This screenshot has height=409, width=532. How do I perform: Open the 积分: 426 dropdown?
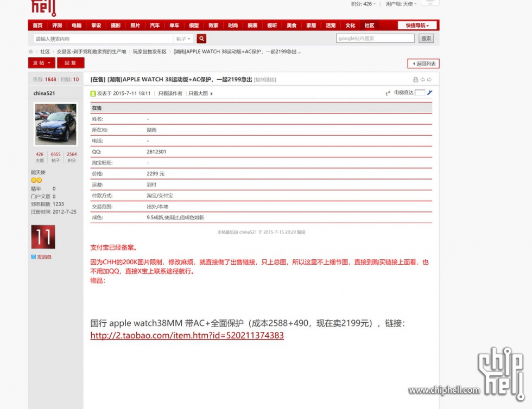point(363,4)
